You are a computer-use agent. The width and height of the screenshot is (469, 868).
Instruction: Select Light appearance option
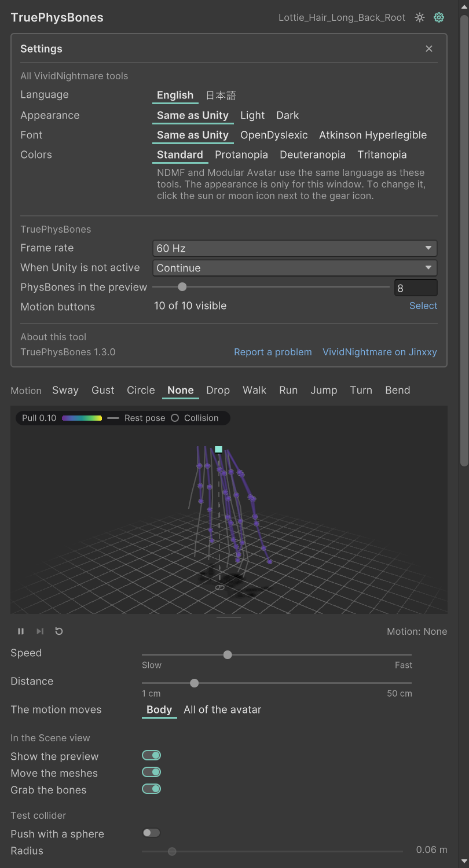point(252,115)
